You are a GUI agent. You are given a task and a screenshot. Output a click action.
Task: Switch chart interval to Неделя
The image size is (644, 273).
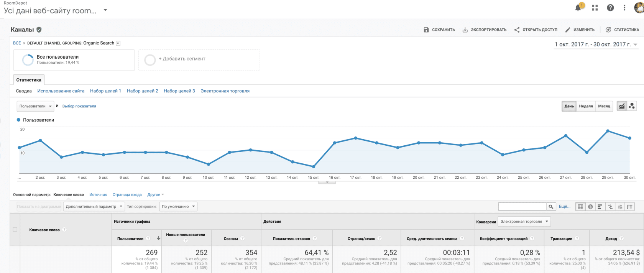[586, 106]
